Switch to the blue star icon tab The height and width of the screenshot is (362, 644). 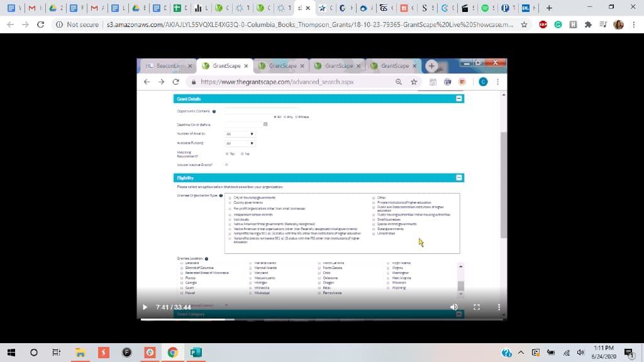pos(323,8)
